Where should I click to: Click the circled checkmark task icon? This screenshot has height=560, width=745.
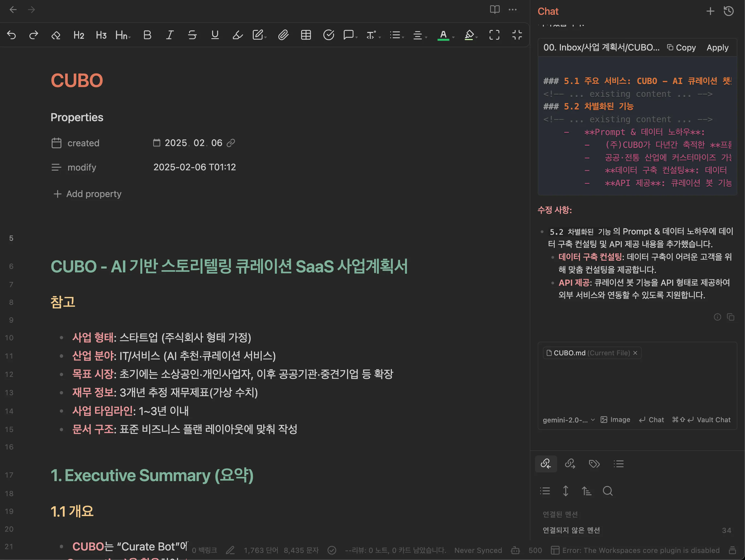click(328, 35)
